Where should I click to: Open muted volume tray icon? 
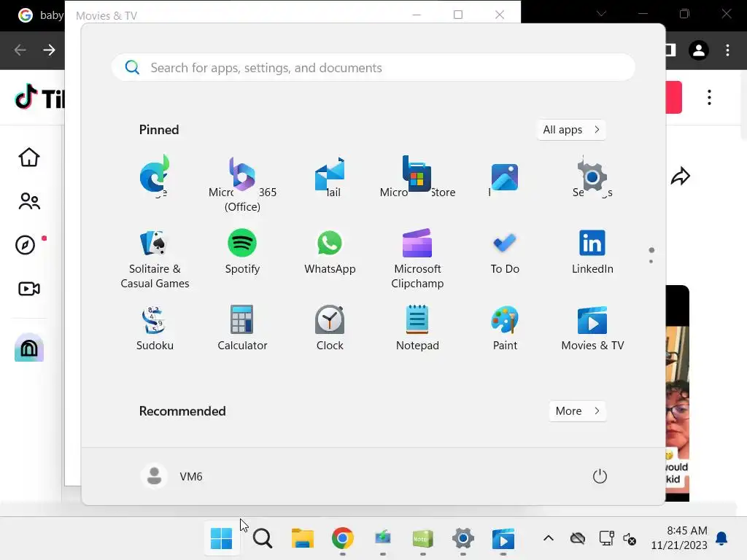pyautogui.click(x=630, y=539)
